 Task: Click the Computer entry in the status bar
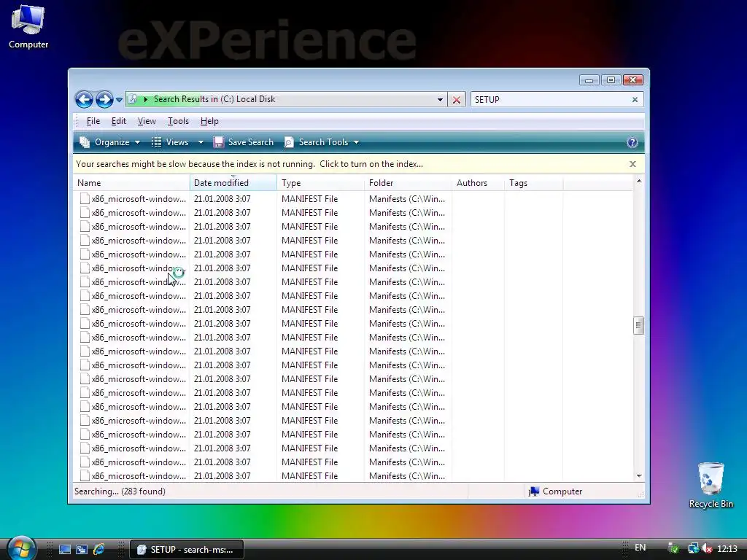pos(555,491)
